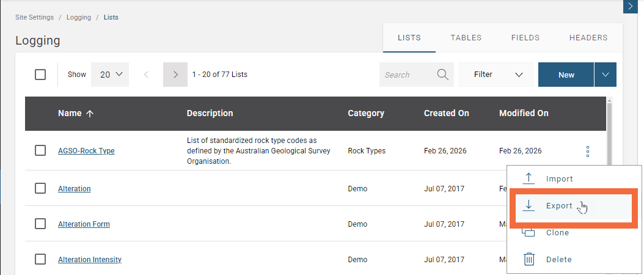Open the arrow dropdown beside New
Image resolution: width=644 pixels, height=275 pixels.
(605, 75)
